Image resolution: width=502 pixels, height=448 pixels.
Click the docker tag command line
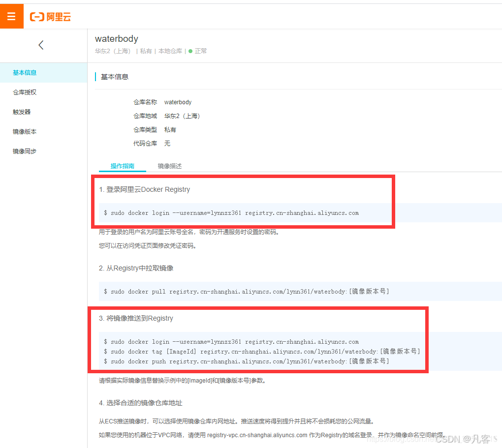pos(261,351)
